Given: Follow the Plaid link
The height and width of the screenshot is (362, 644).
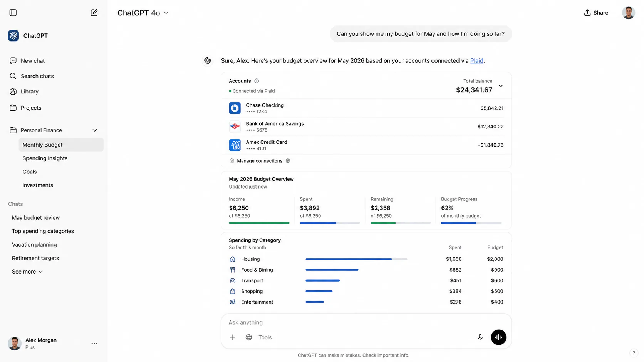Looking at the screenshot, I should coord(476,61).
